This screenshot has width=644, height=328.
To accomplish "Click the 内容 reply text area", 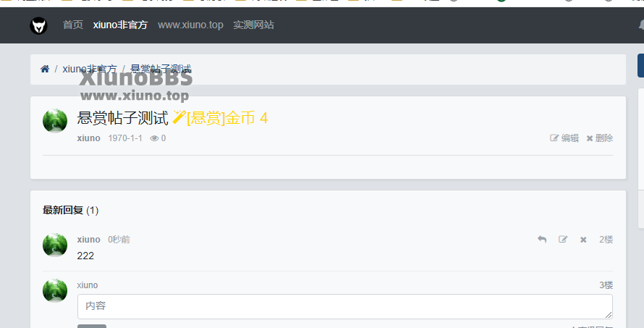I will click(x=345, y=306).
